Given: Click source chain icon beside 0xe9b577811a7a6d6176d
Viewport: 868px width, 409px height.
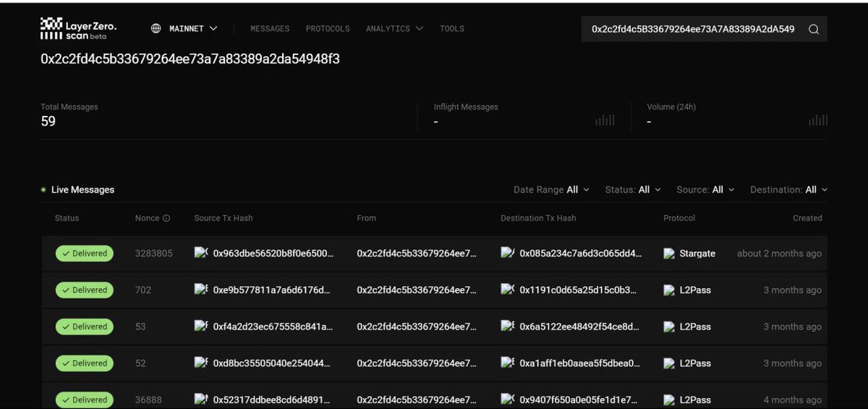Looking at the screenshot, I should (201, 289).
